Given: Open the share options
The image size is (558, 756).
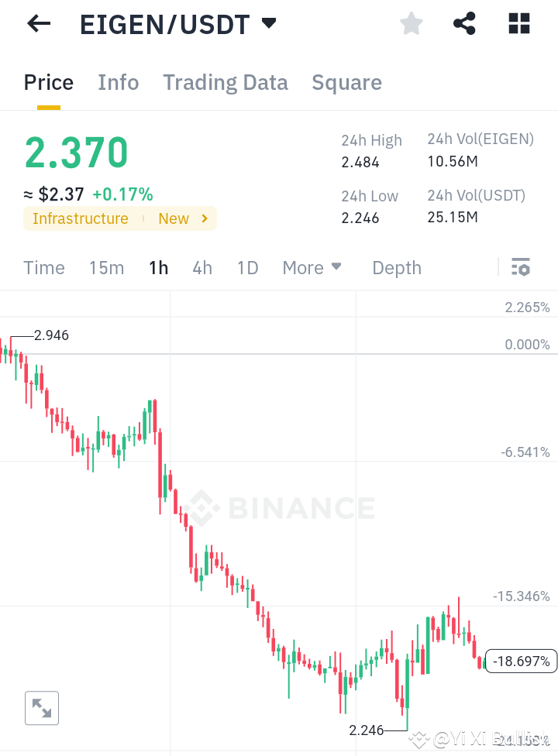Looking at the screenshot, I should (464, 23).
